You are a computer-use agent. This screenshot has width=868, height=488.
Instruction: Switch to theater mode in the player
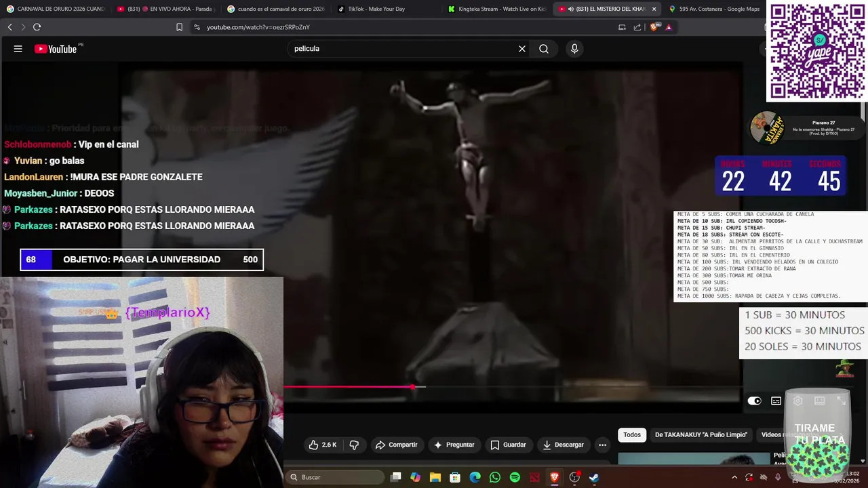[x=819, y=401]
